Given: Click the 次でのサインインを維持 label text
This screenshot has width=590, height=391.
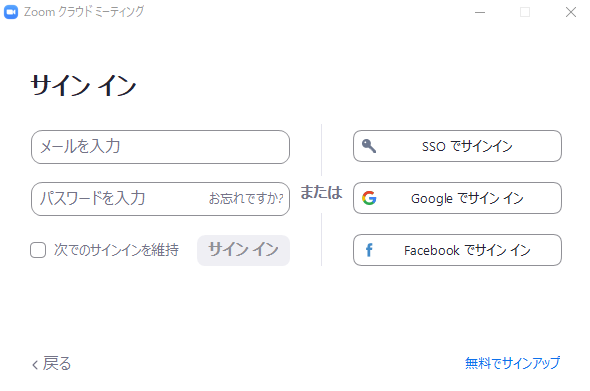Looking at the screenshot, I should (116, 250).
